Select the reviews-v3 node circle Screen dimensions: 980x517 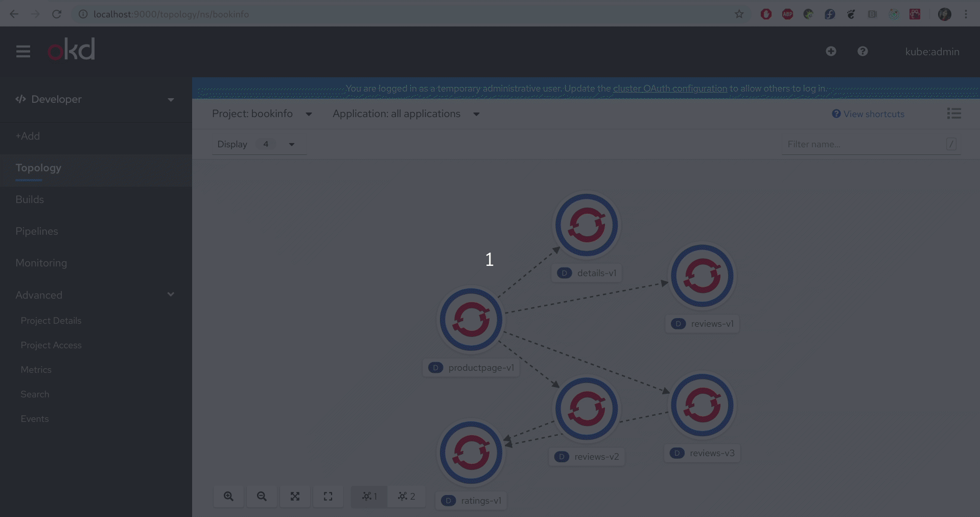click(x=702, y=405)
